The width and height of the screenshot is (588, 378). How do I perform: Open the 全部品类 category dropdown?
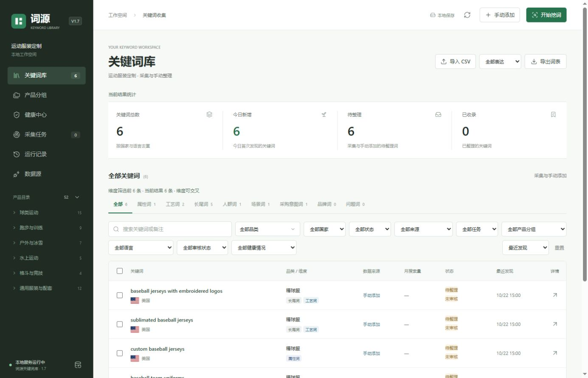[267, 229]
